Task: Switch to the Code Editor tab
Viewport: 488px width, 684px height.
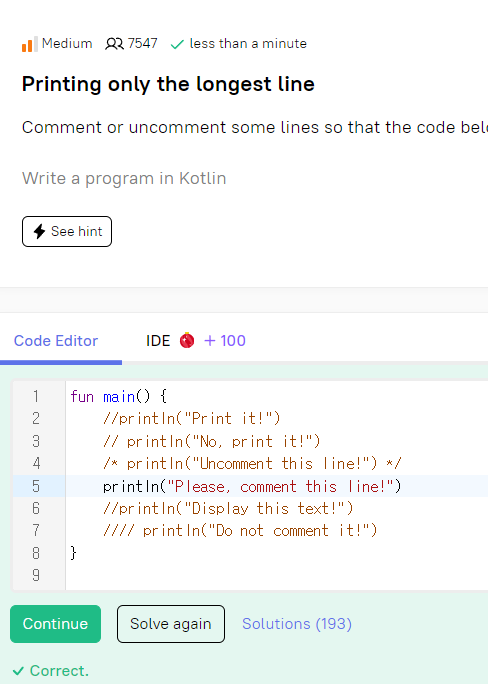Action: (x=56, y=341)
